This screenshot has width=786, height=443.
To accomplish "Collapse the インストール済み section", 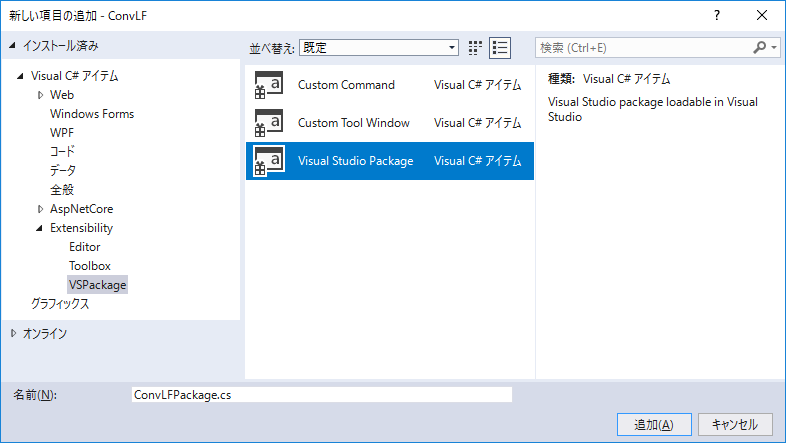I will (13, 46).
